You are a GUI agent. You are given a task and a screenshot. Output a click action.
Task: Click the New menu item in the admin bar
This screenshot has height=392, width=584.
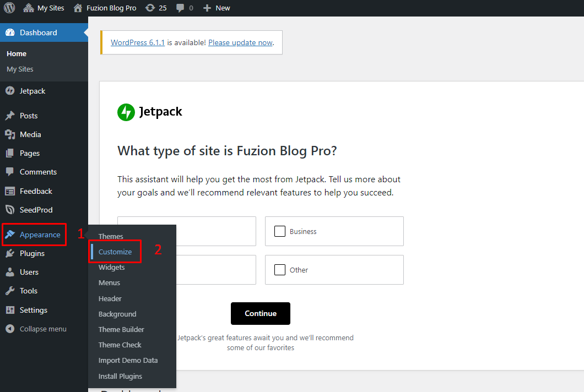pos(223,8)
